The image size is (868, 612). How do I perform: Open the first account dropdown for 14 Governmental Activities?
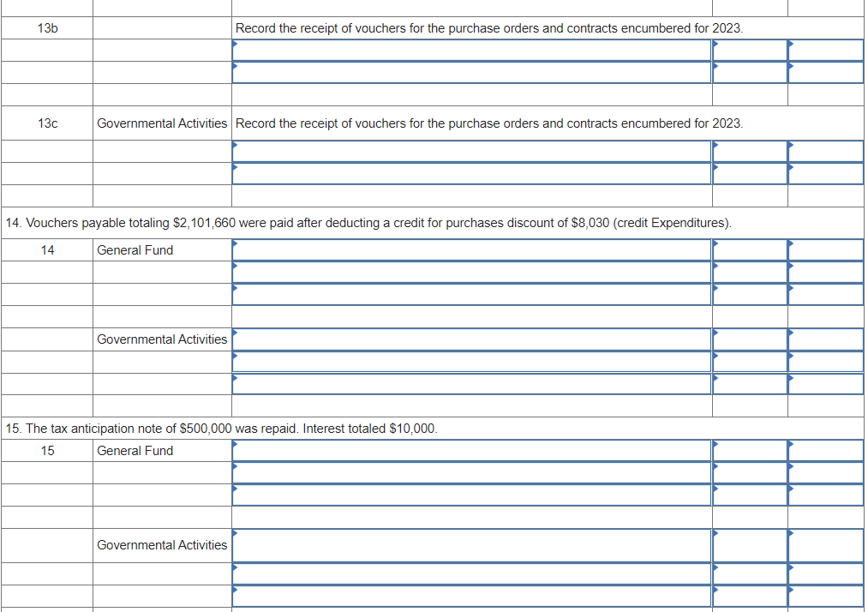pyautogui.click(x=471, y=339)
